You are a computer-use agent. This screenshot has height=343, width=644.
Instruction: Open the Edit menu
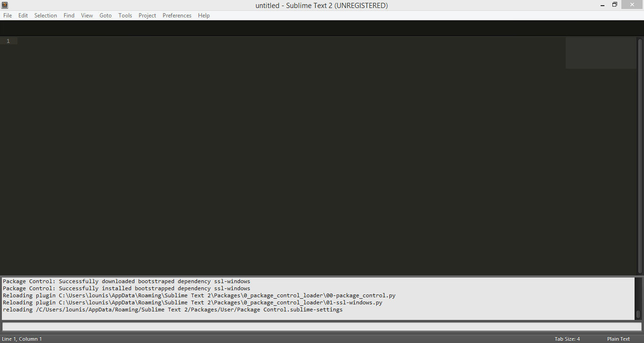(x=23, y=16)
